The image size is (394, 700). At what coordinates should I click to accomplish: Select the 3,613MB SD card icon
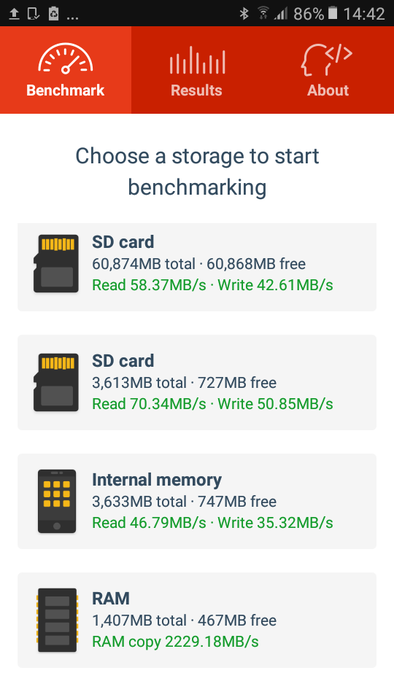pos(56,382)
